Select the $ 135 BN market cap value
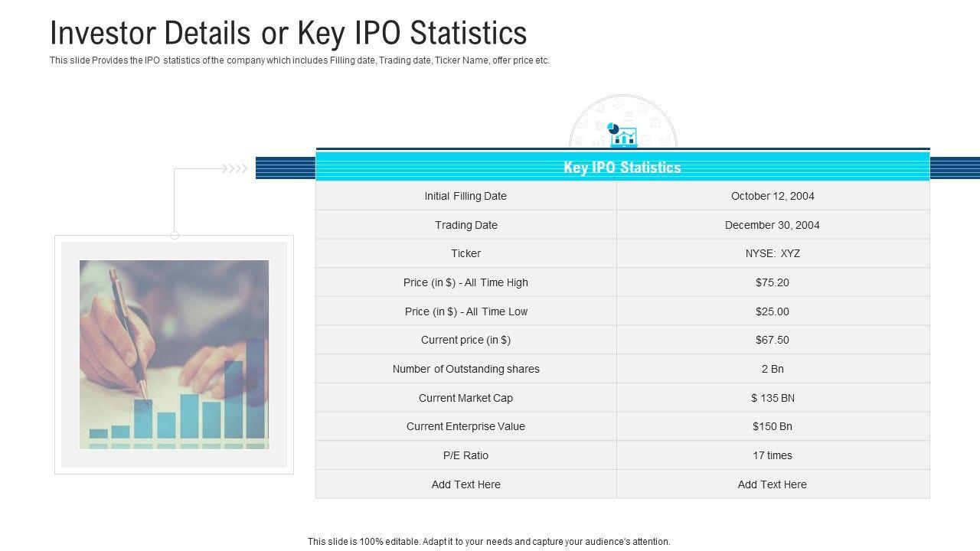 point(773,398)
